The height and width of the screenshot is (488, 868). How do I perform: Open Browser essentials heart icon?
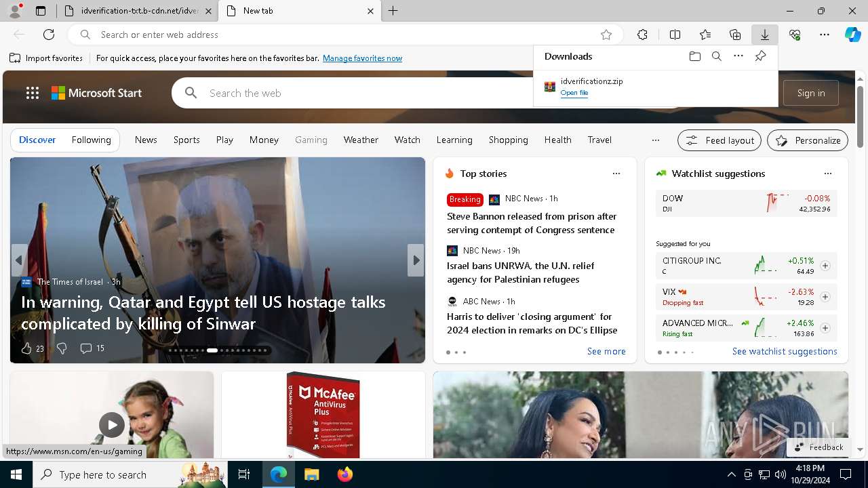point(795,35)
